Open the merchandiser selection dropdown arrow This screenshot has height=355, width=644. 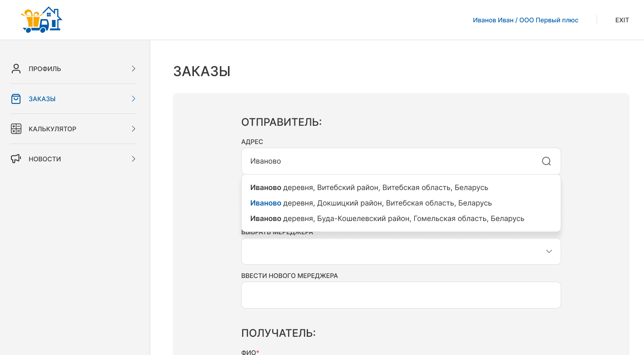pyautogui.click(x=549, y=252)
